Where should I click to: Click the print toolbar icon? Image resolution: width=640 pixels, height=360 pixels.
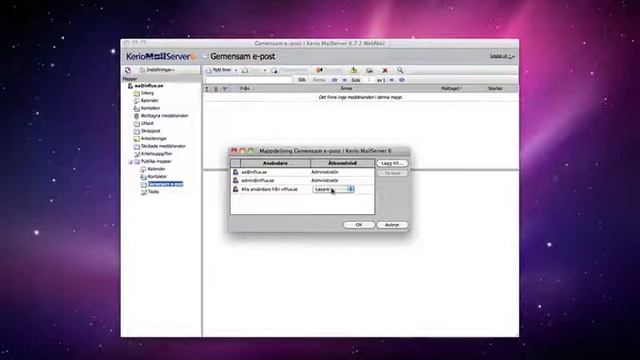click(369, 71)
